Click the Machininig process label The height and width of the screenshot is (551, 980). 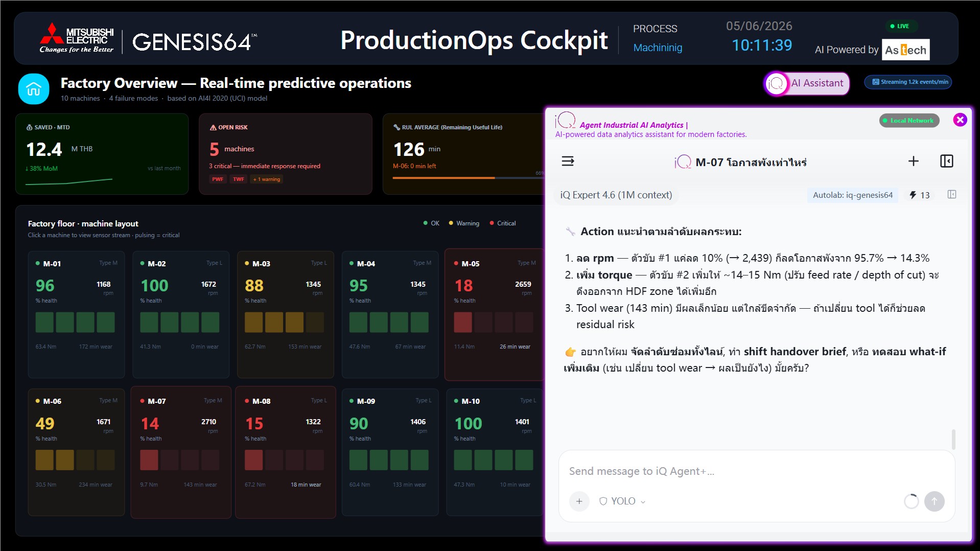tap(658, 48)
